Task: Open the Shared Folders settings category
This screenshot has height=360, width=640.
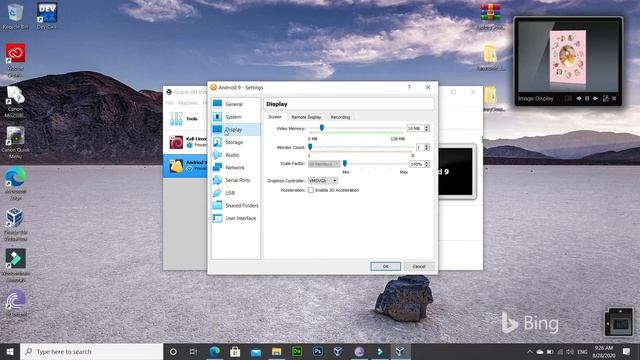Action: tap(236, 205)
